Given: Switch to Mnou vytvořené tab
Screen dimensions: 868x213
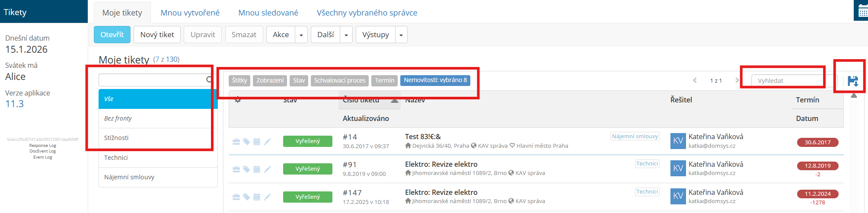Looking at the screenshot, I should point(190,13).
